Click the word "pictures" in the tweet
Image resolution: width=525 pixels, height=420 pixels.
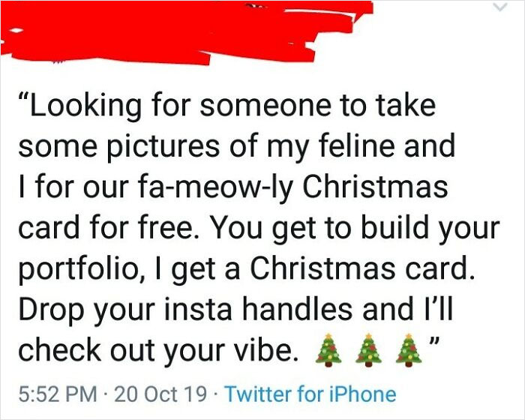(x=157, y=145)
